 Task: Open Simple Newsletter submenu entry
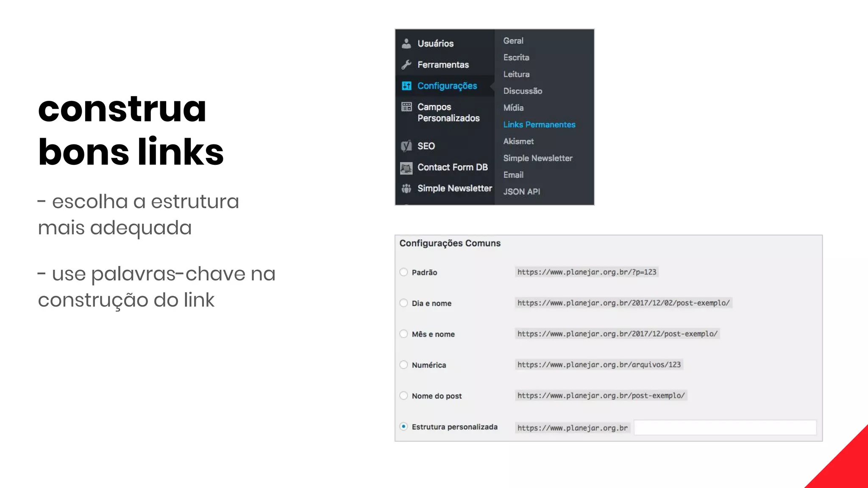pyautogui.click(x=538, y=158)
